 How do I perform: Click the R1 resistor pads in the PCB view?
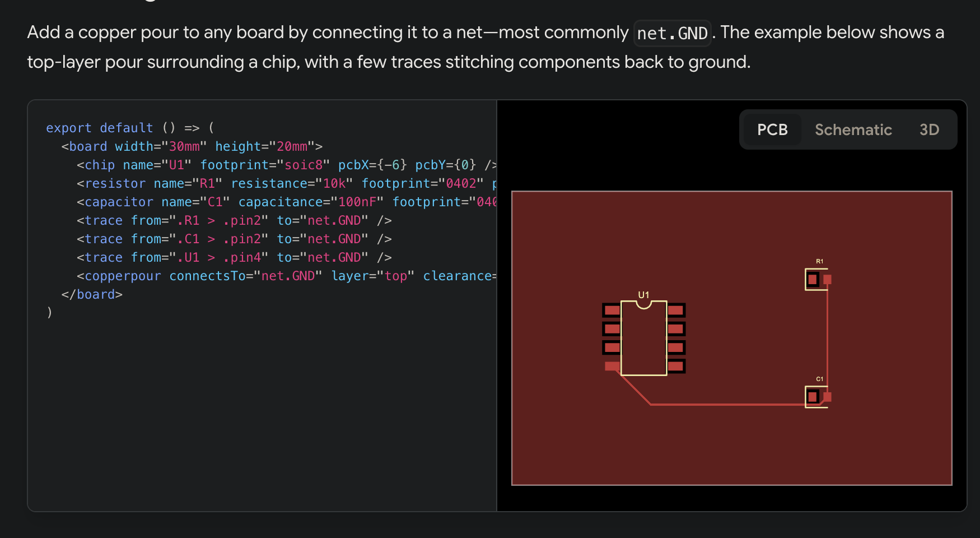[x=813, y=279]
